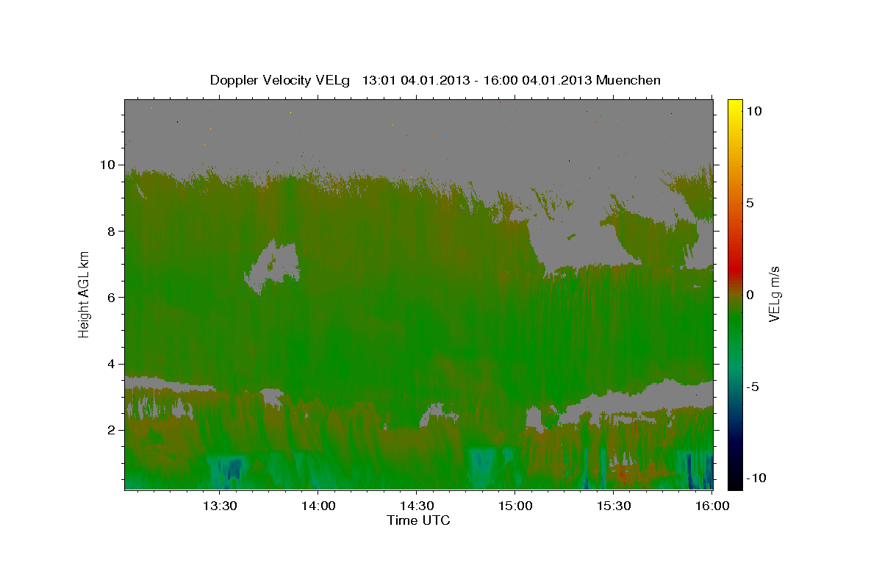Screen dimensions: 882x588
Task: Click the dark blue downdraft patch near 13:35
Action: 233,468
